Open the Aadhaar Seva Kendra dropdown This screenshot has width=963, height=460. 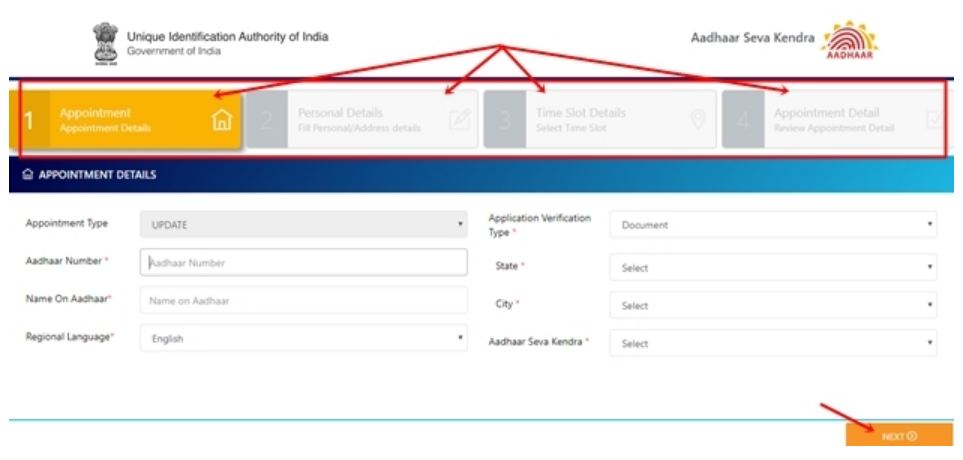(x=772, y=344)
